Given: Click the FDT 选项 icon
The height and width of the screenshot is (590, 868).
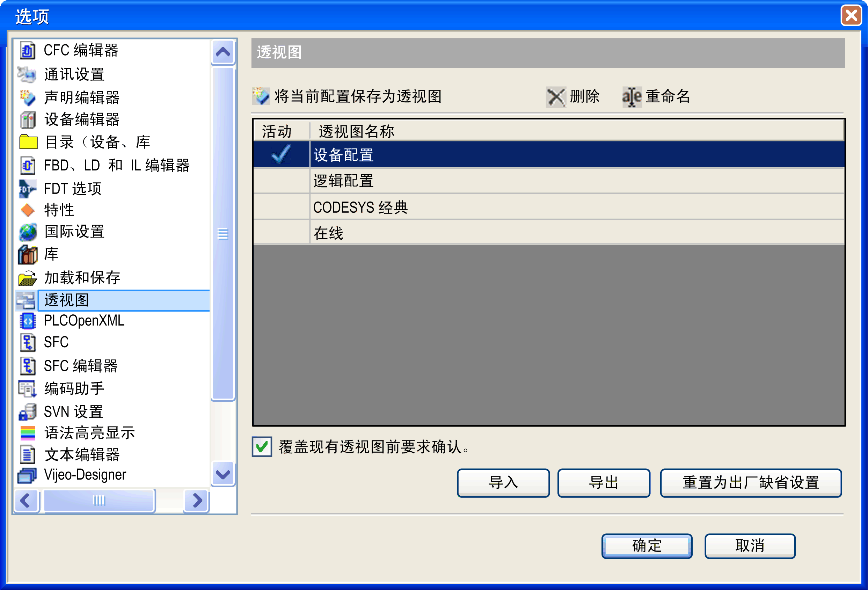Looking at the screenshot, I should (x=28, y=189).
